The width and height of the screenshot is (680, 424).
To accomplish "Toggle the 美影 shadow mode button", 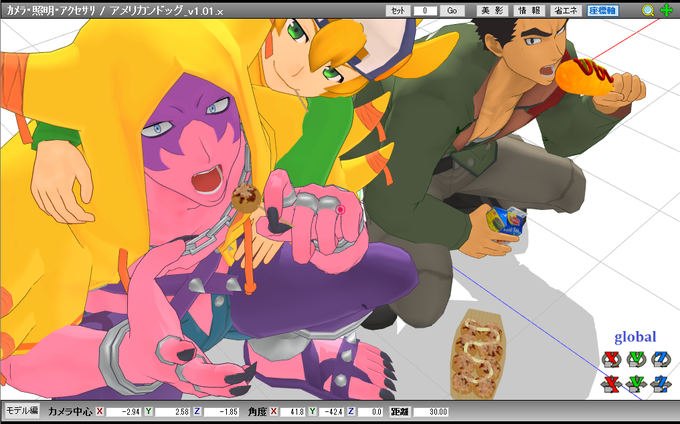I will tap(492, 10).
